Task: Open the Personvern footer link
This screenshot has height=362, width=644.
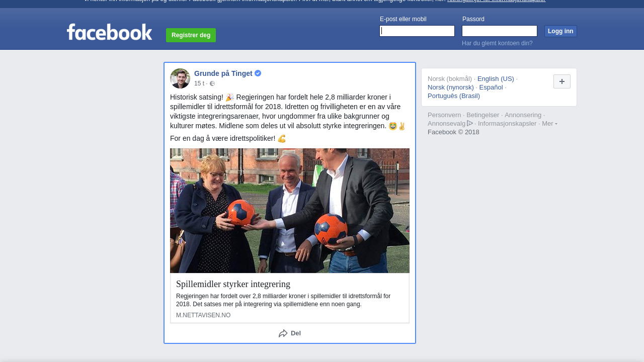Action: [444, 115]
